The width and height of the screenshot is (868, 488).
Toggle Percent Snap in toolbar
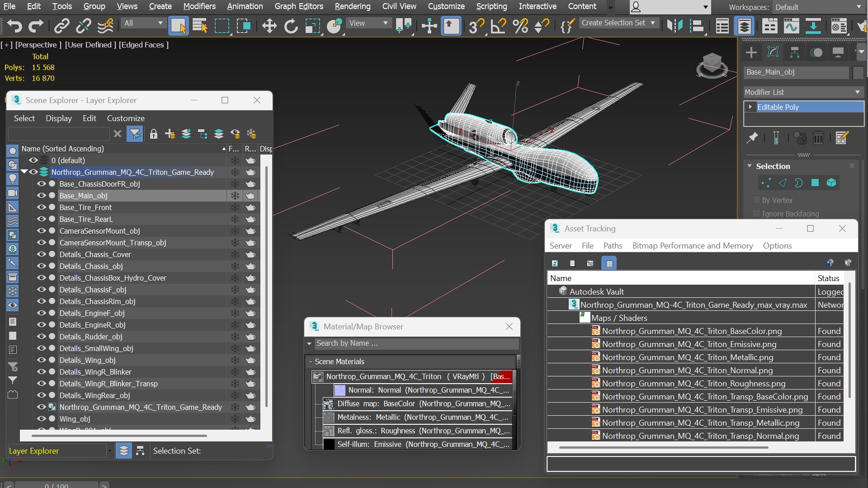[520, 26]
